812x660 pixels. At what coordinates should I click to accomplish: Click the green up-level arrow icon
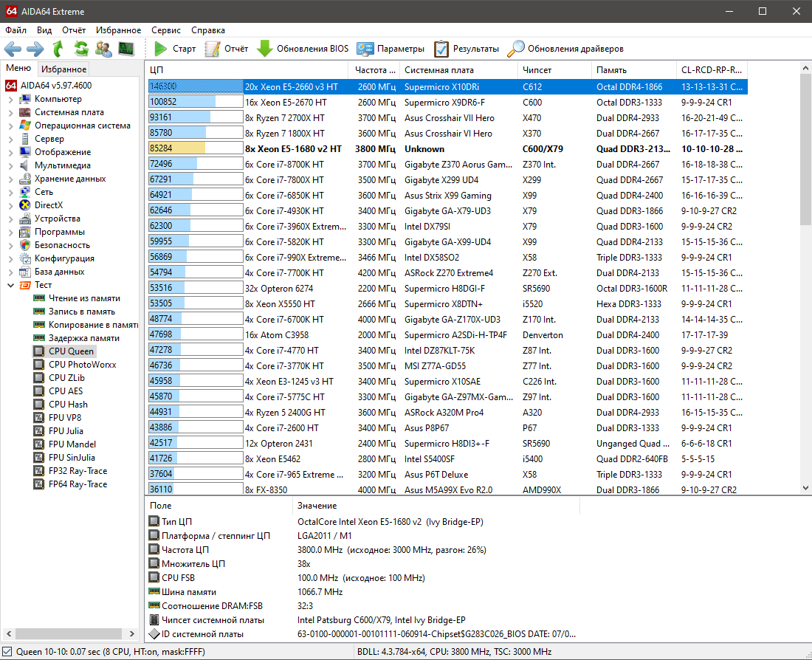[58, 49]
